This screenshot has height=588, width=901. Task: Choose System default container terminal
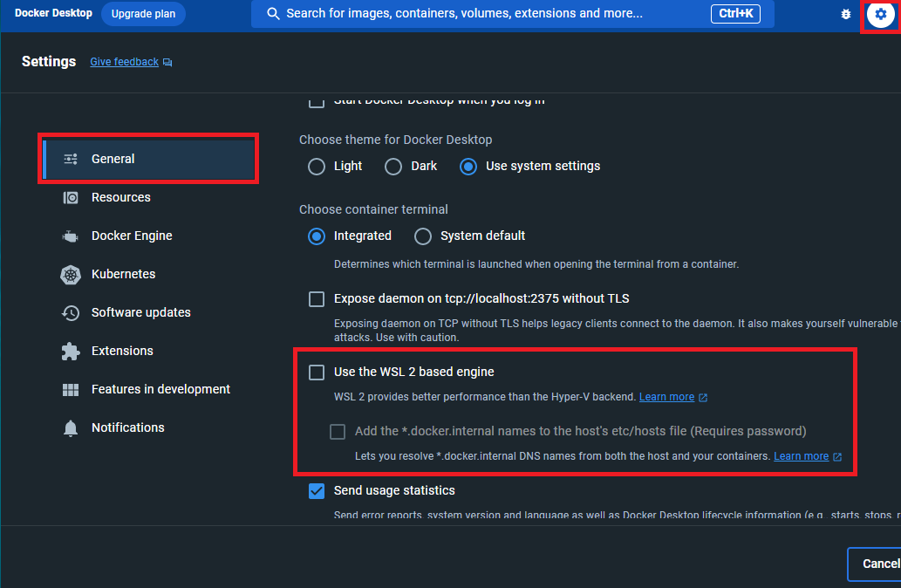pos(423,236)
